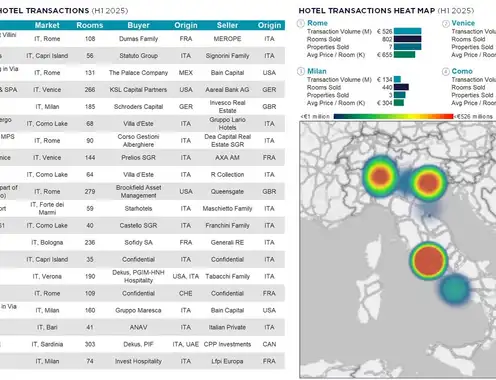Select the Invest Hospitality buyer cell
496x380 pixels.
coord(138,361)
